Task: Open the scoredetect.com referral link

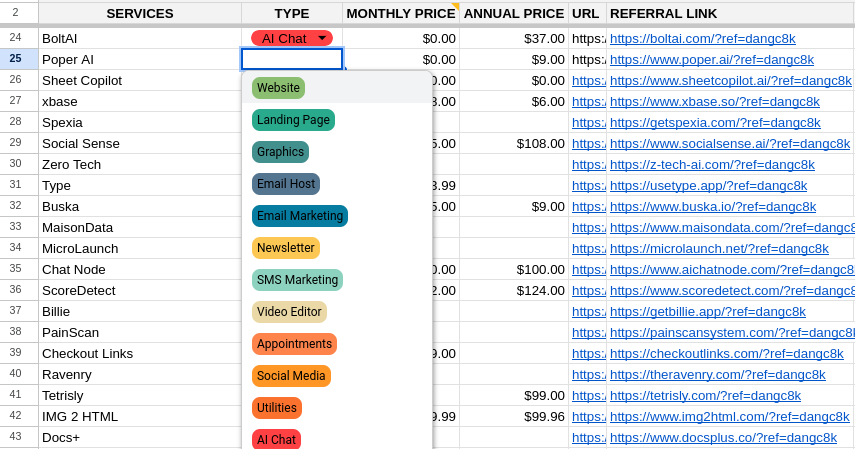Action: point(732,291)
